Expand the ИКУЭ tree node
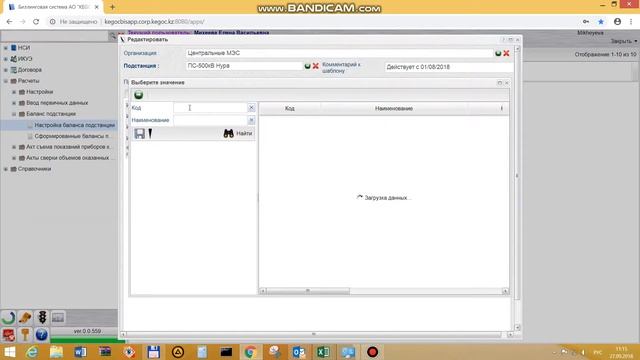 point(6,59)
